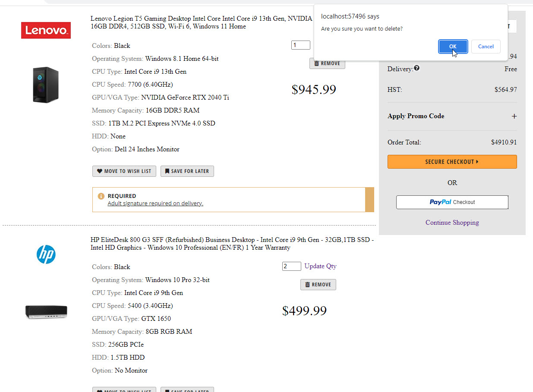
Task: Focus the Lenovo Legion quantity field
Action: coord(300,45)
